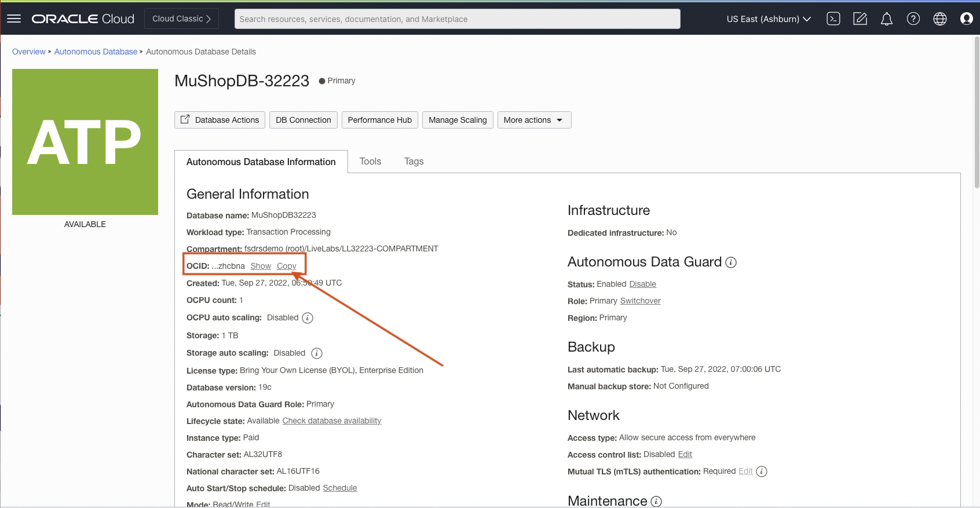Viewport: 980px width, 508px height.
Task: Open the user profile avatar
Action: tap(966, 19)
